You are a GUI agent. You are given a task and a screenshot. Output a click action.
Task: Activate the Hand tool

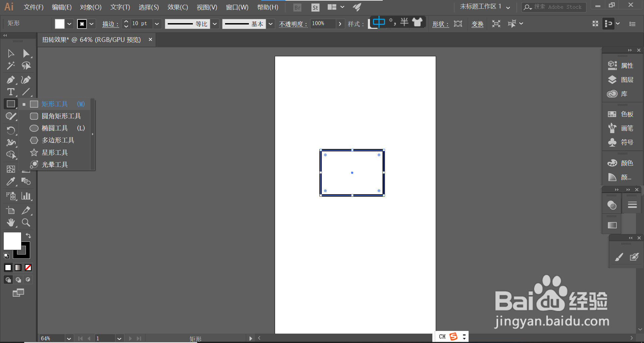click(11, 222)
